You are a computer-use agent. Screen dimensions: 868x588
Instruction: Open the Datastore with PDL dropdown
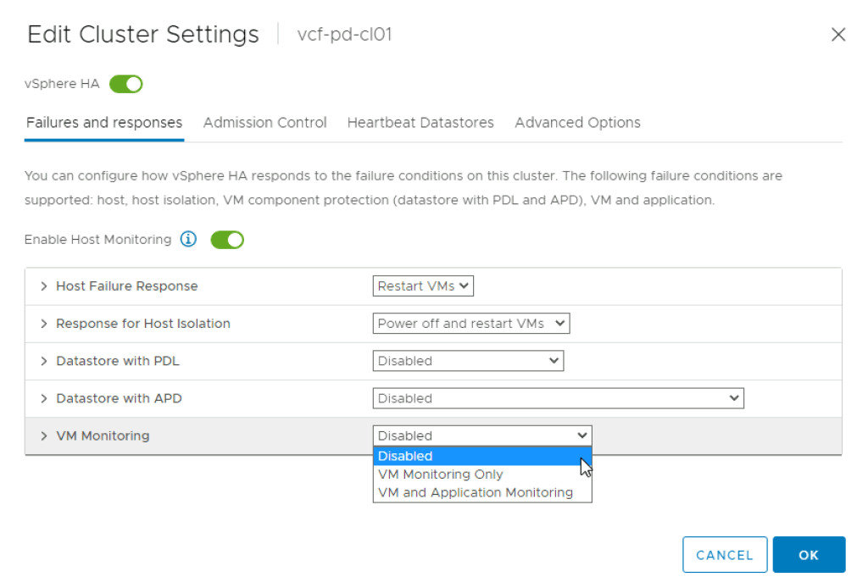[468, 361]
